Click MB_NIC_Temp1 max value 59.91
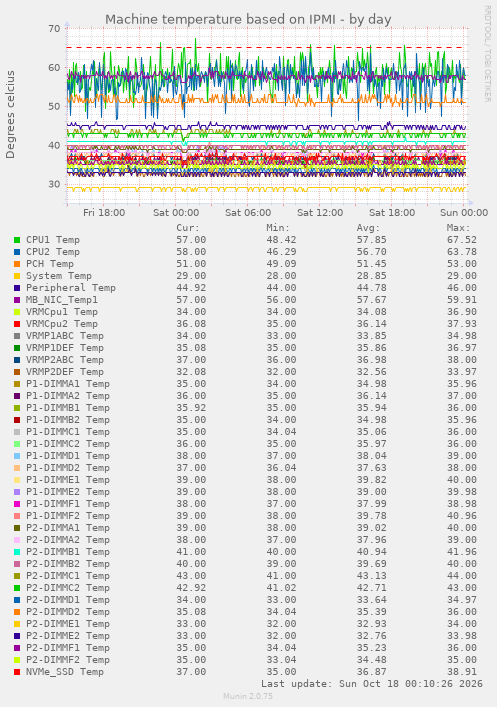497x707 pixels. click(x=461, y=300)
